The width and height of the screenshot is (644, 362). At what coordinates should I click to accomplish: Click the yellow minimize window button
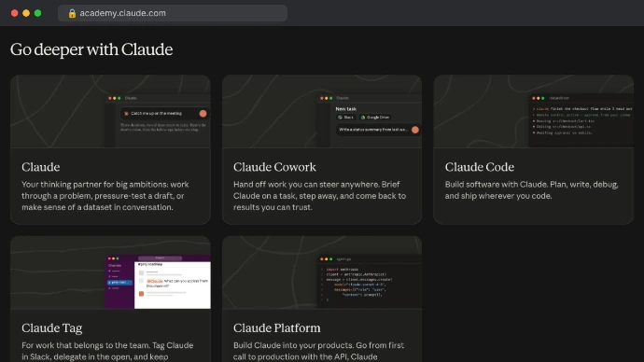coord(26,13)
